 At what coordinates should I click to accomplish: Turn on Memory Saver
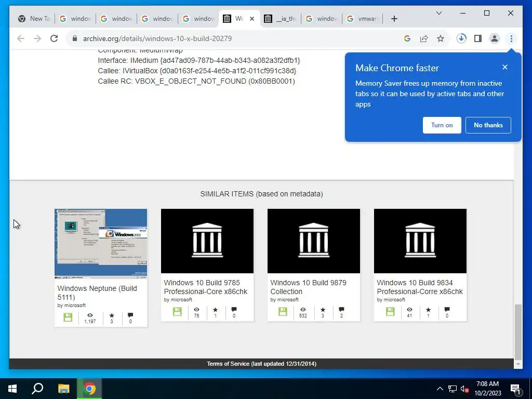point(442,125)
